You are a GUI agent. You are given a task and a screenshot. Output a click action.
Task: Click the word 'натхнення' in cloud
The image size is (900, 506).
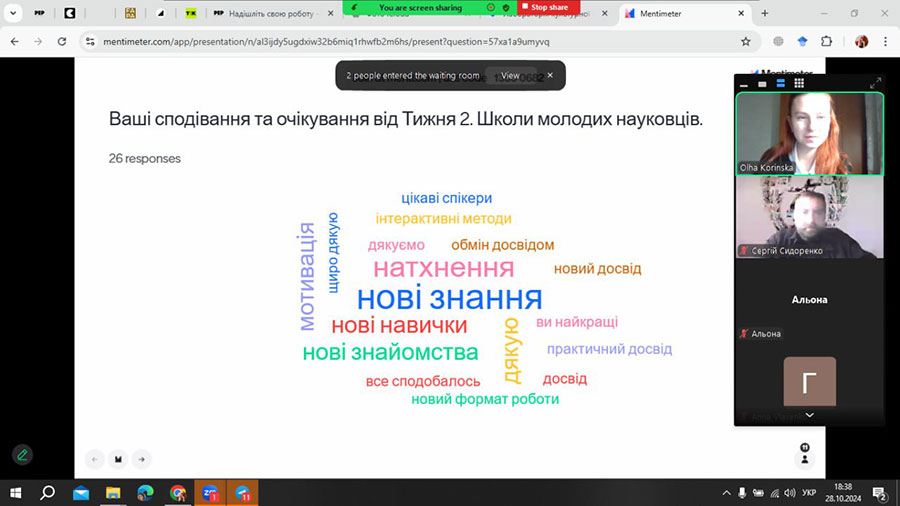[x=444, y=268]
